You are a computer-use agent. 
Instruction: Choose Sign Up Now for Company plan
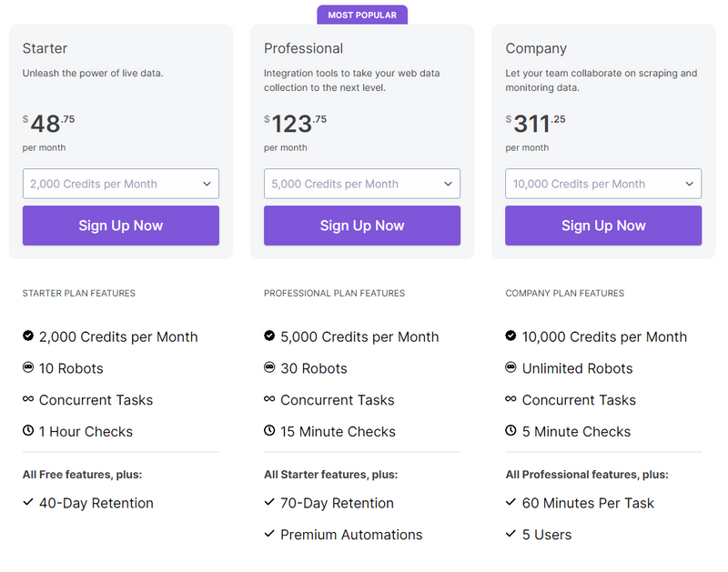(x=603, y=226)
